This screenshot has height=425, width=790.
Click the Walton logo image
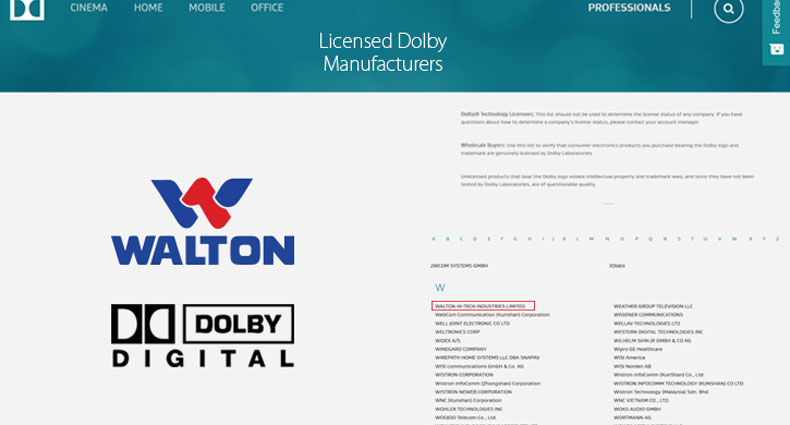203,221
